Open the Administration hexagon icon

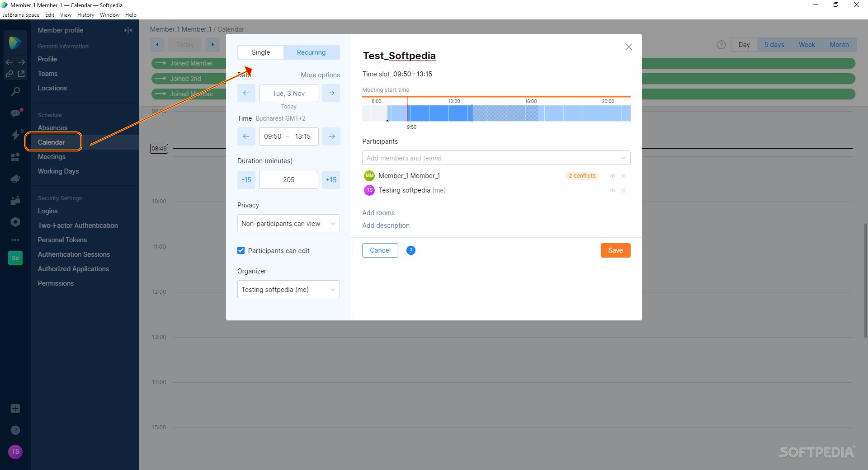tap(15, 222)
